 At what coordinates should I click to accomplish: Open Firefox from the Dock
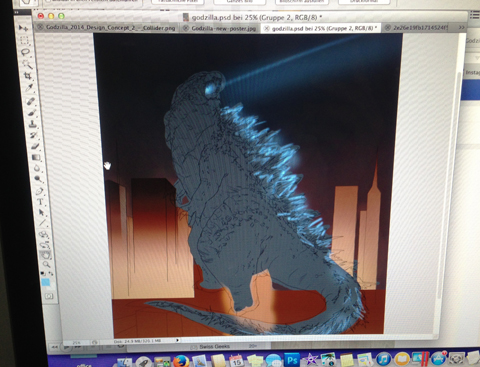pyautogui.click(x=181, y=361)
